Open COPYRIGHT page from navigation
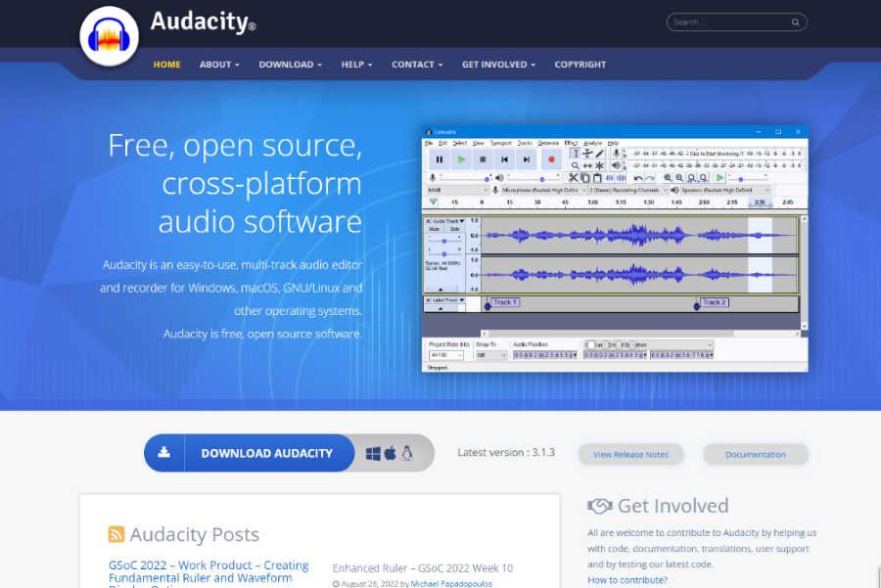Image resolution: width=881 pixels, height=588 pixels. tap(580, 65)
